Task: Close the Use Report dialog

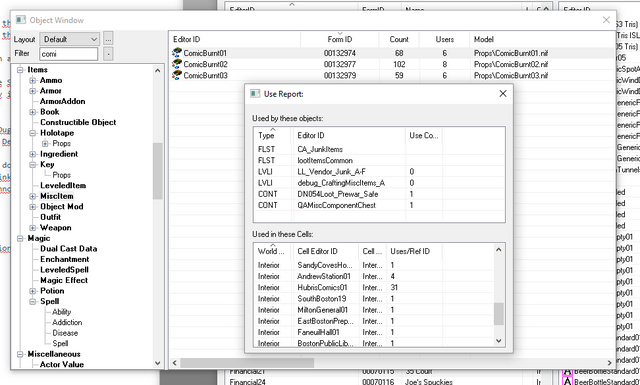Action: click(503, 93)
